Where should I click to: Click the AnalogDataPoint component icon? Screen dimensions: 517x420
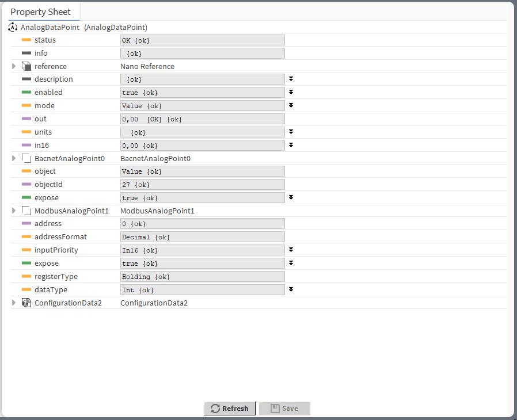tap(13, 27)
